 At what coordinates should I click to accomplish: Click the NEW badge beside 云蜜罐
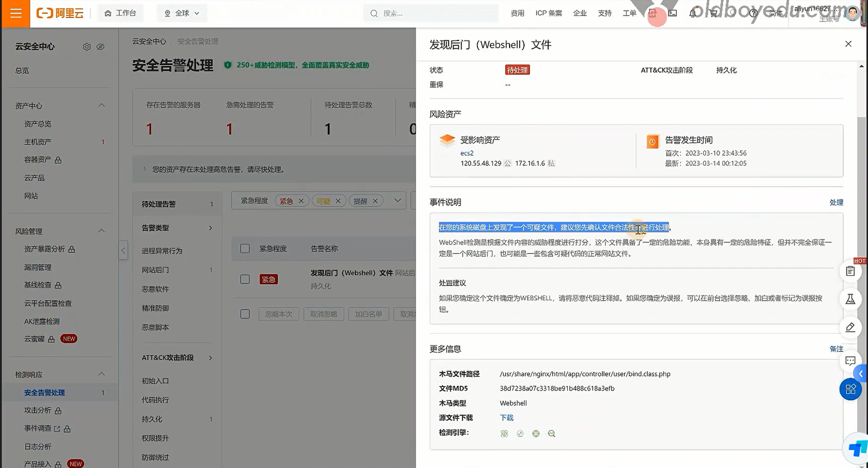point(69,339)
